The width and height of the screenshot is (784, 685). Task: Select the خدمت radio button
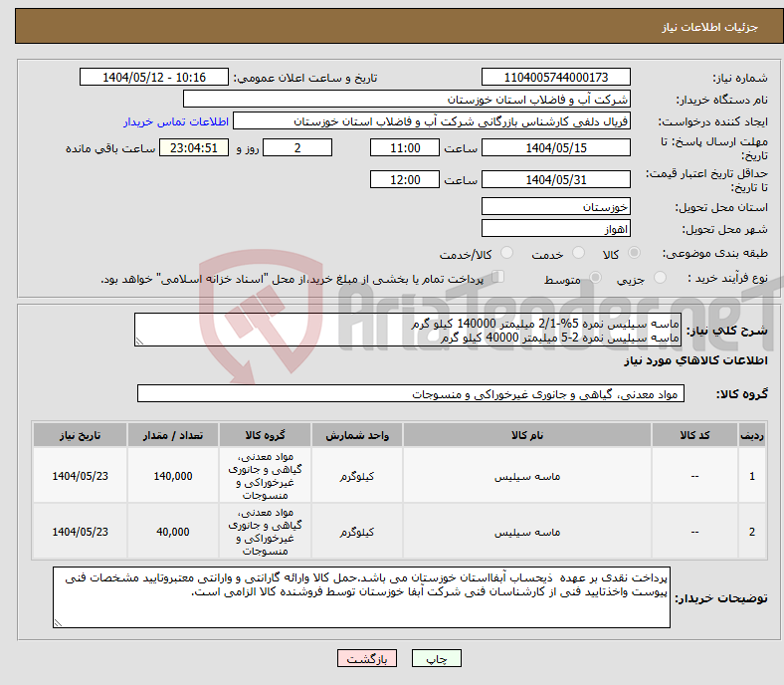578,253
